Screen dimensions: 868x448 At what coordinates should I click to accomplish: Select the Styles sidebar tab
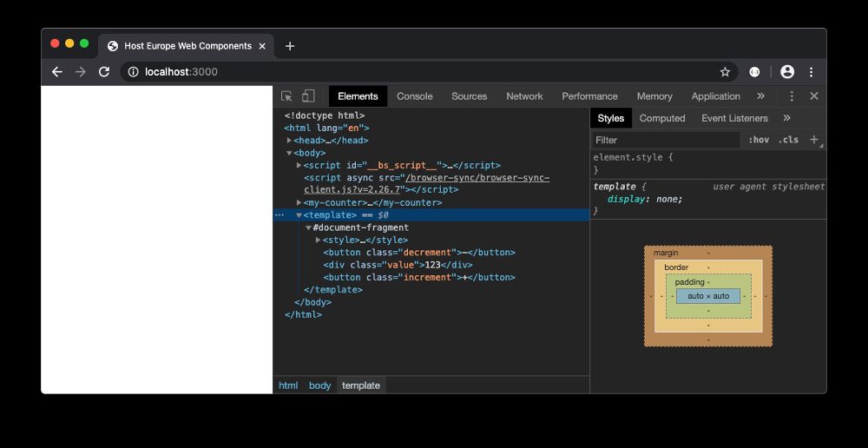(x=610, y=118)
